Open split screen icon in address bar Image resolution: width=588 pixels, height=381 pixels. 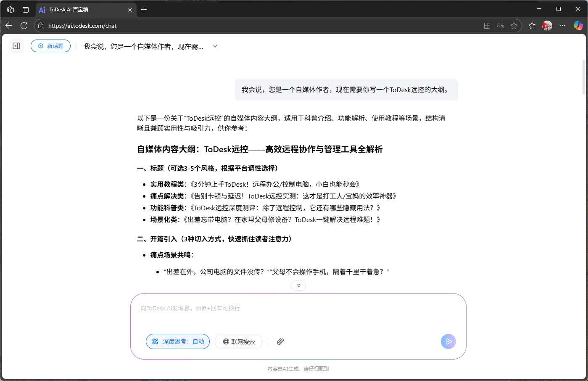(487, 26)
